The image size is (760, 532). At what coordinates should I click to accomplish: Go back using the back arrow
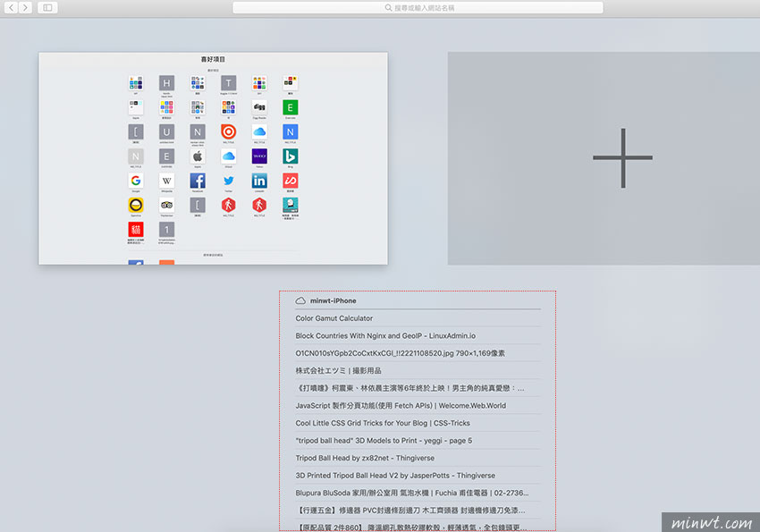(x=11, y=8)
